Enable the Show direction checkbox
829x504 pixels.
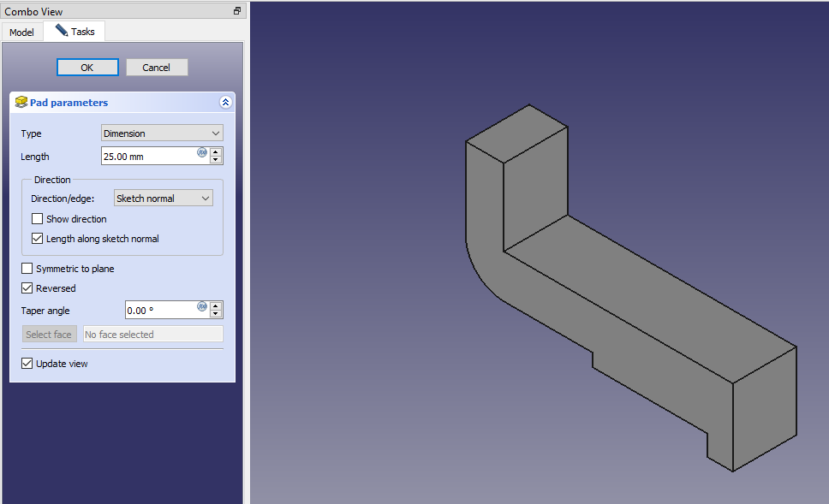(x=38, y=219)
